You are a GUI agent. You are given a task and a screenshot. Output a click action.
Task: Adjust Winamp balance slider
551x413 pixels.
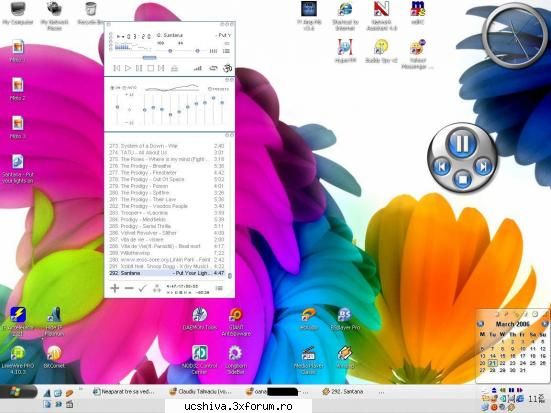tap(197, 51)
